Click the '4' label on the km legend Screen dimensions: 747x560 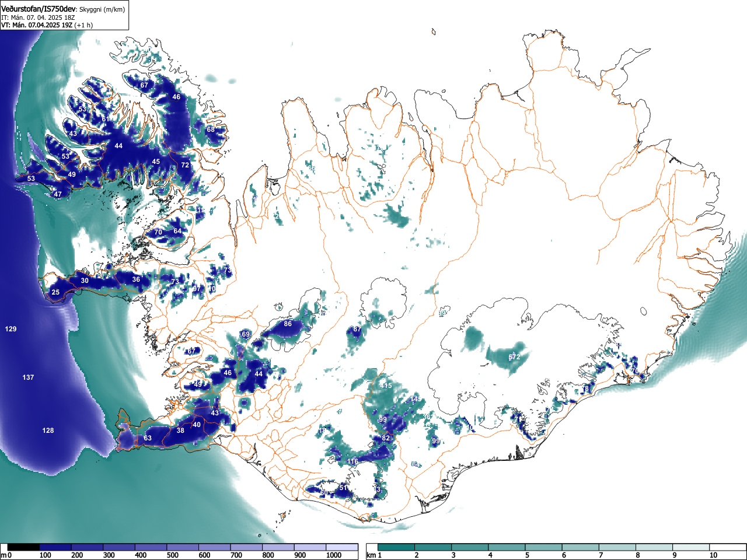tap(490, 555)
